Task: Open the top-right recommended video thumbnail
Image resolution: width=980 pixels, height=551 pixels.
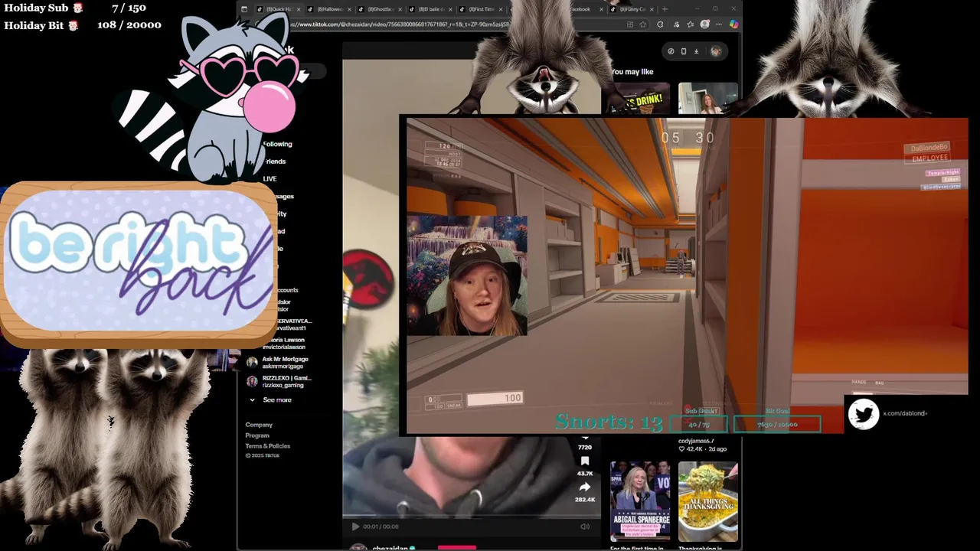Action: 708,99
